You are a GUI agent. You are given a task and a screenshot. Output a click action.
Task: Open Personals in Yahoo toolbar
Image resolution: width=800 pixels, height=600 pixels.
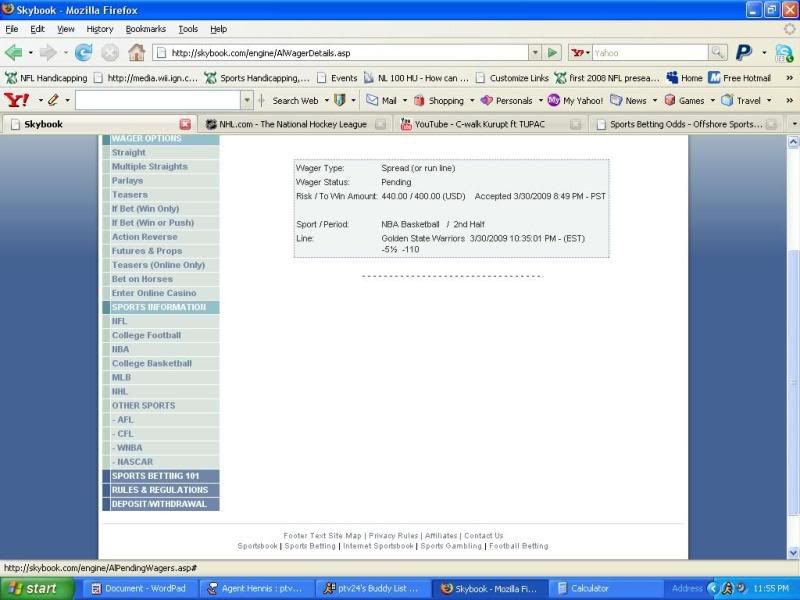tap(507, 101)
